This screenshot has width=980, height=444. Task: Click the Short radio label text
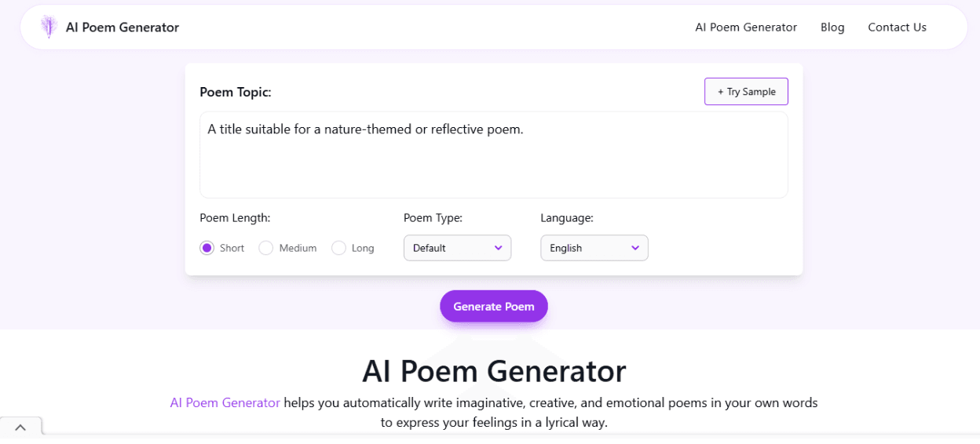(x=232, y=248)
